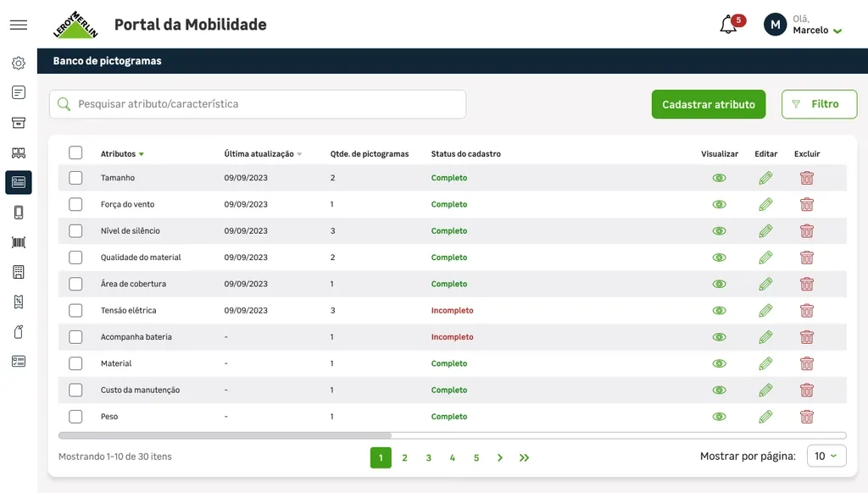
Task: Delete the Peso attribute
Action: (807, 417)
